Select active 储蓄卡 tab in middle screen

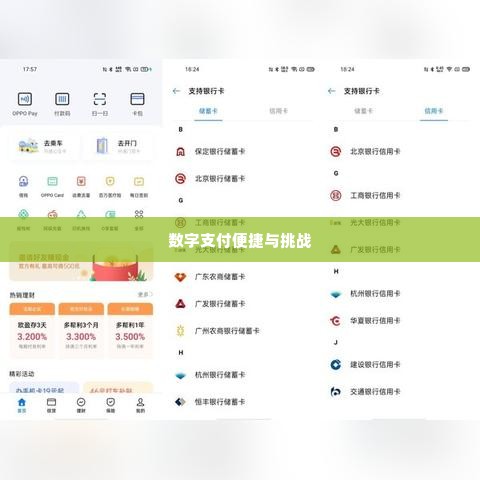click(208, 111)
